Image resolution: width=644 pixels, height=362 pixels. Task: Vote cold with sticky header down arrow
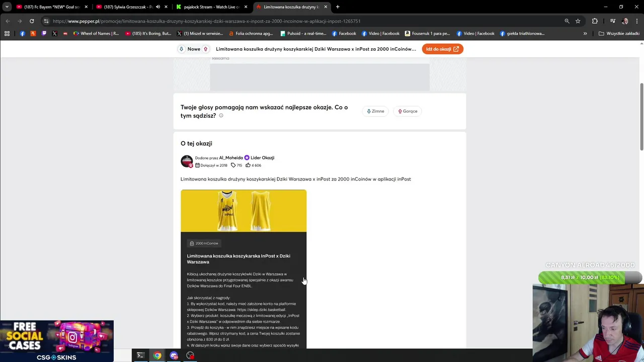tap(182, 49)
